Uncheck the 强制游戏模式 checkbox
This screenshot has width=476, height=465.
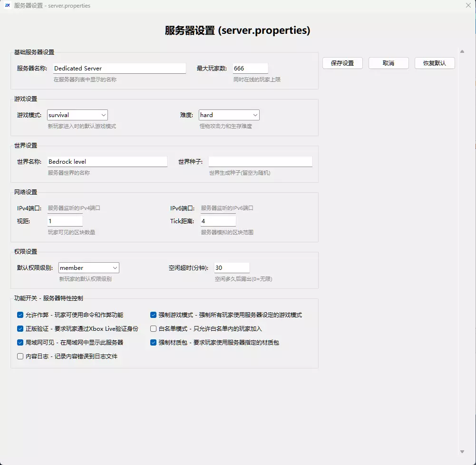153,315
